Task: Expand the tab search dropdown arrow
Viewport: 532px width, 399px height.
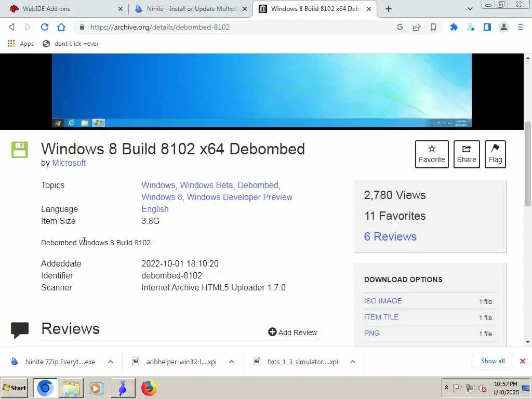Action: (x=470, y=9)
